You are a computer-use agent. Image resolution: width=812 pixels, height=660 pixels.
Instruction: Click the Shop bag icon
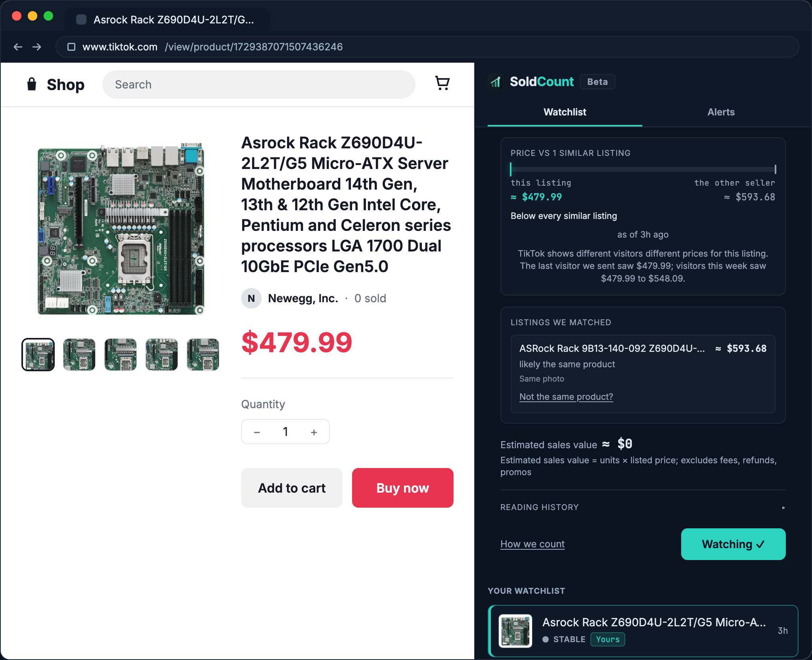[32, 84]
